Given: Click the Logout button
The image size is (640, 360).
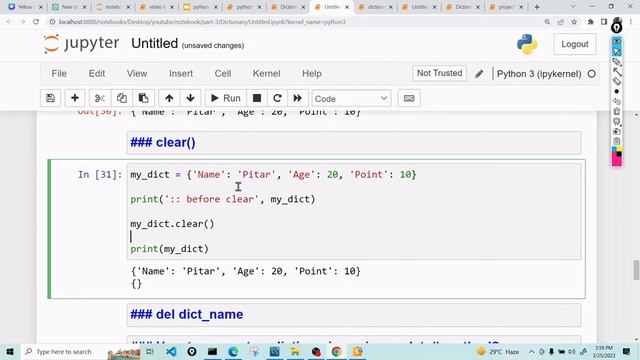Looking at the screenshot, I should pyautogui.click(x=575, y=44).
